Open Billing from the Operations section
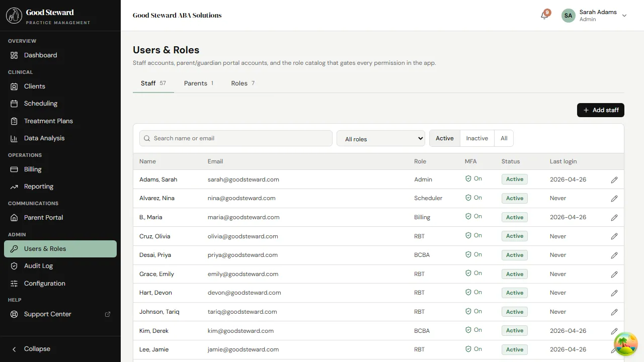Image resolution: width=644 pixels, height=362 pixels. (x=33, y=169)
